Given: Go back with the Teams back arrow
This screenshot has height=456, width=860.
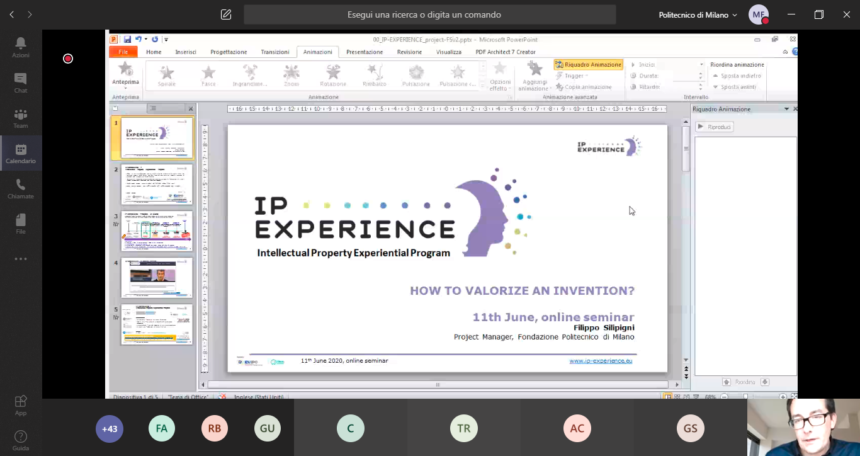Looking at the screenshot, I should [12, 15].
